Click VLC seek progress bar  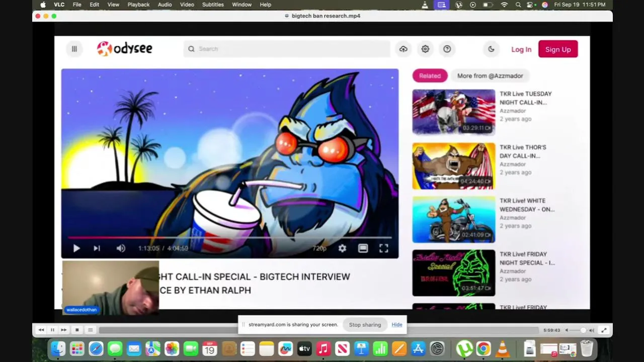[318, 330]
